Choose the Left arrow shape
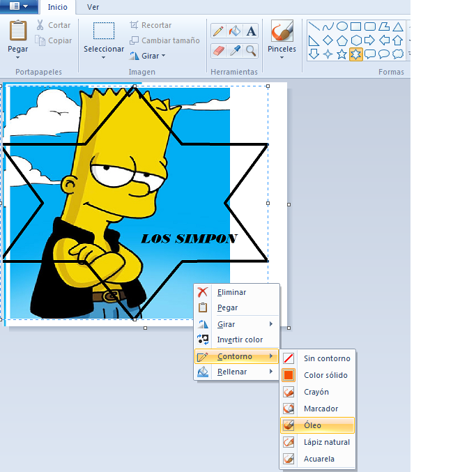Image resolution: width=476 pixels, height=472 pixels. (x=384, y=40)
